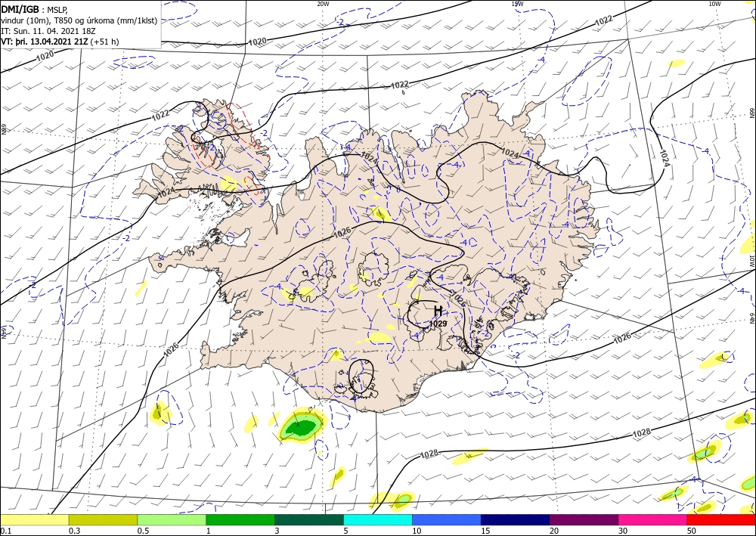Click the navy 15–20 legend swatch
This screenshot has width=756, height=536.
click(x=516, y=519)
